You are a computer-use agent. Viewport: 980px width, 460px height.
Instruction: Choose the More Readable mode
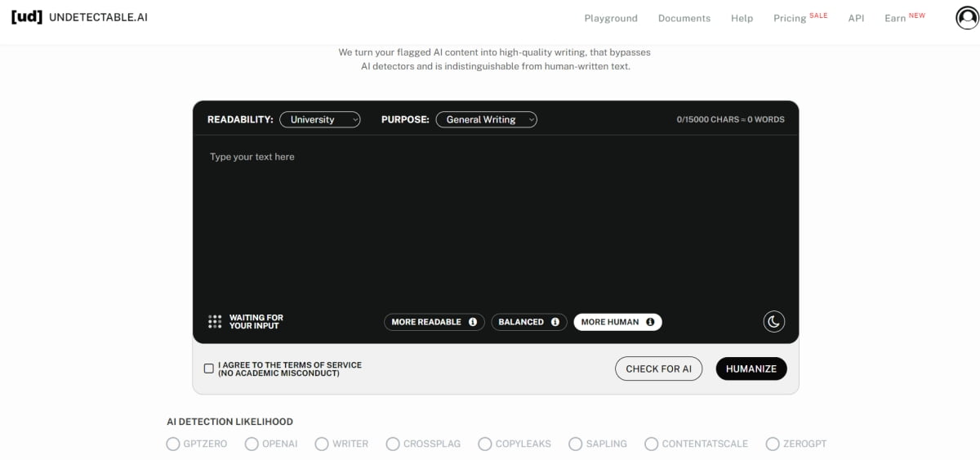click(434, 322)
